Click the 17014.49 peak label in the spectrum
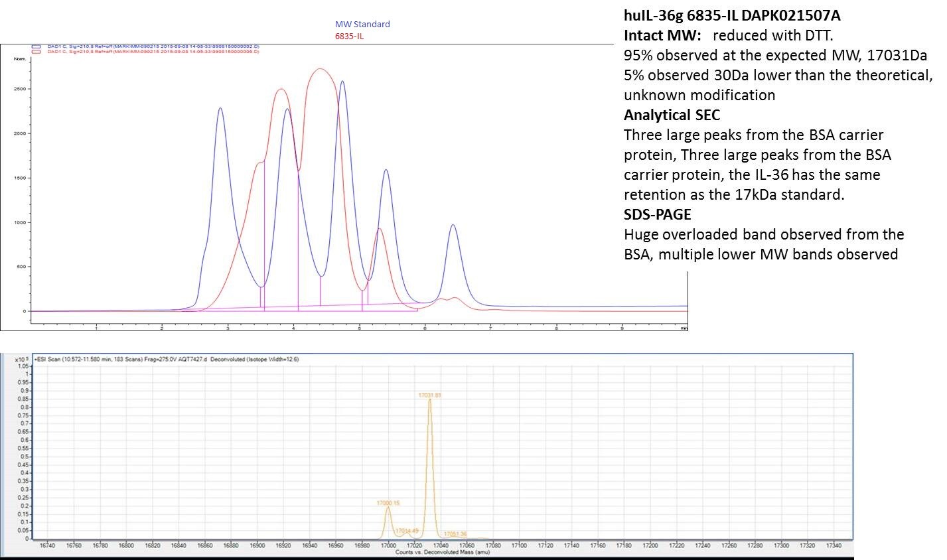 point(407,531)
